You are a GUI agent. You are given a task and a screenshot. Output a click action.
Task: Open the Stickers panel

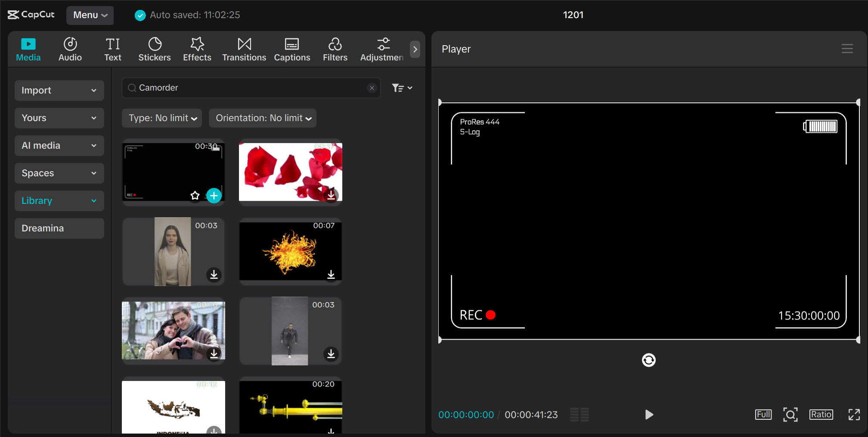pyautogui.click(x=154, y=48)
